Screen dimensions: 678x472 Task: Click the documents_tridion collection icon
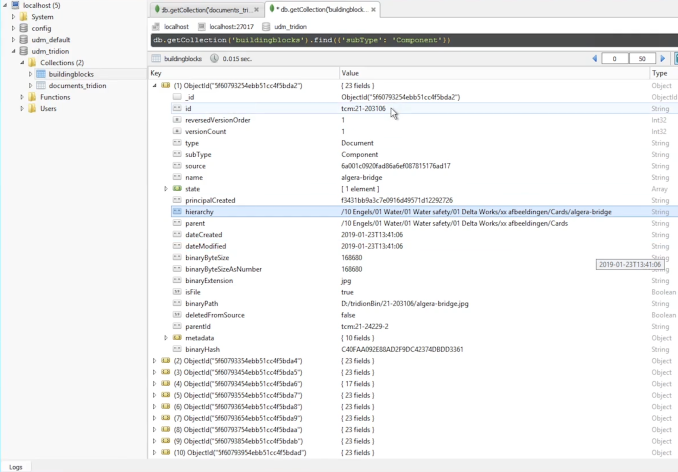pyautogui.click(x=41, y=86)
